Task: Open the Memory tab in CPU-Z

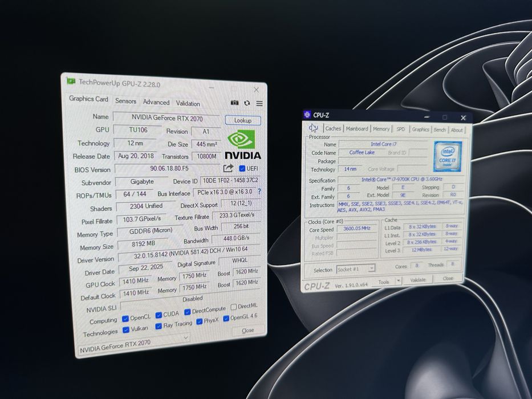Action: tap(381, 129)
